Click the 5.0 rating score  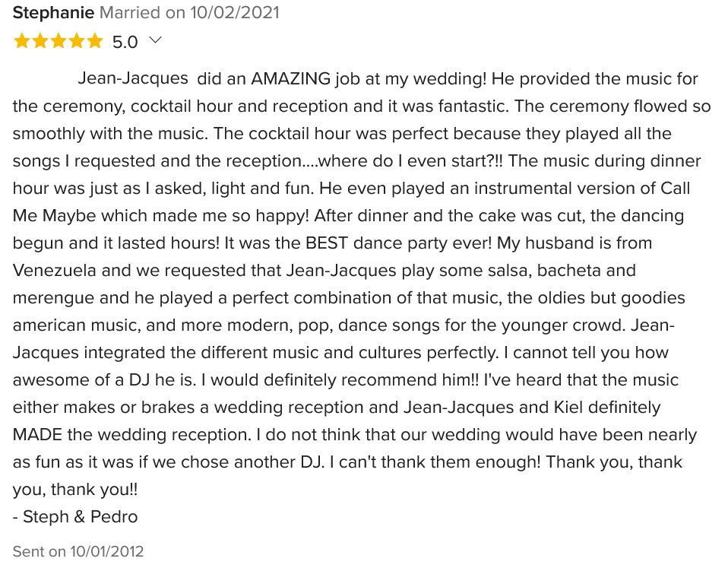coord(125,43)
